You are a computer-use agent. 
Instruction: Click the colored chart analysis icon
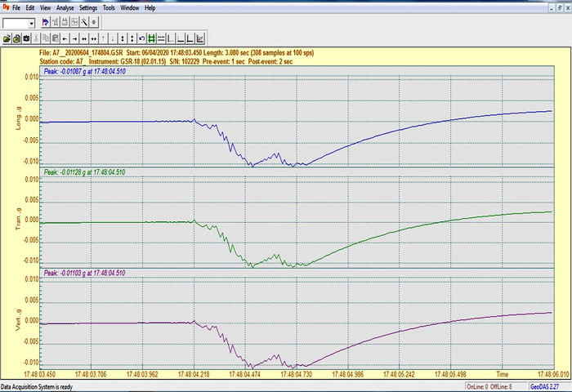(x=200, y=38)
